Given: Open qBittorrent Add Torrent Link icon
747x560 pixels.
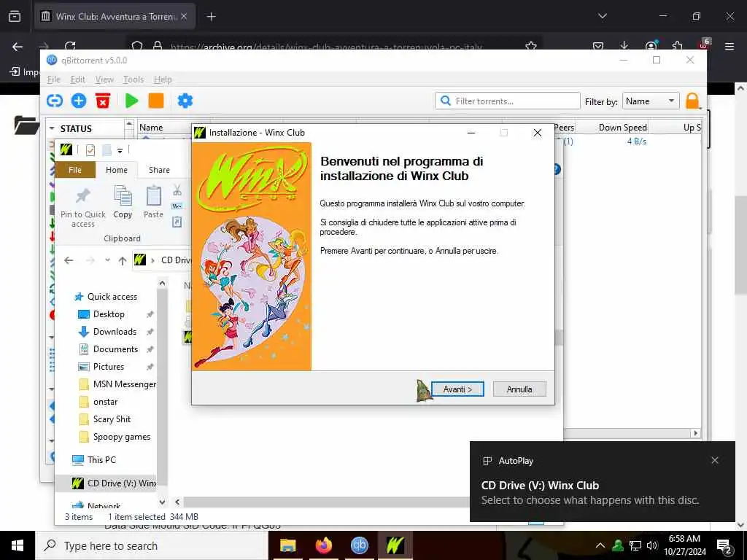Looking at the screenshot, I should 55,101.
